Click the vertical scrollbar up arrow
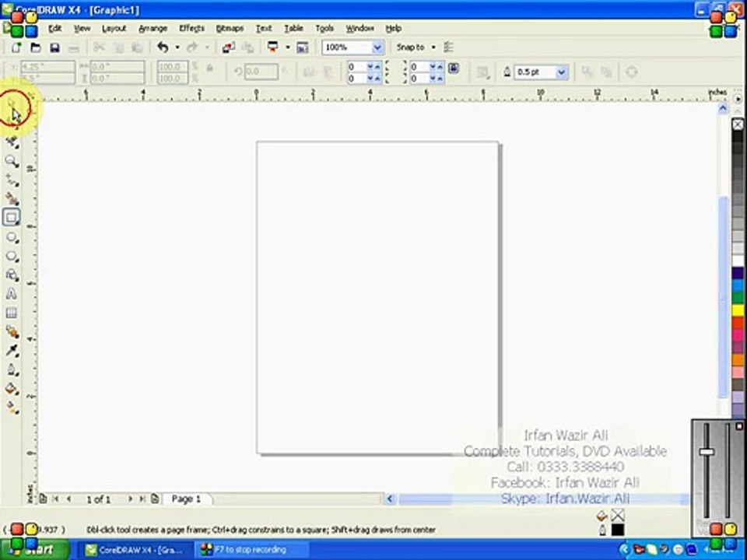The image size is (747, 560). (x=723, y=109)
